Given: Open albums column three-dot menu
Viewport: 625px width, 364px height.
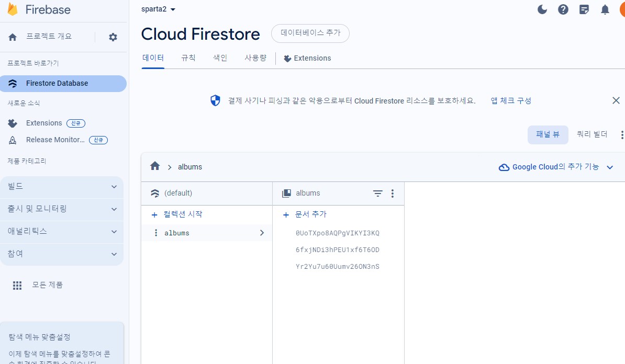Looking at the screenshot, I should (393, 193).
